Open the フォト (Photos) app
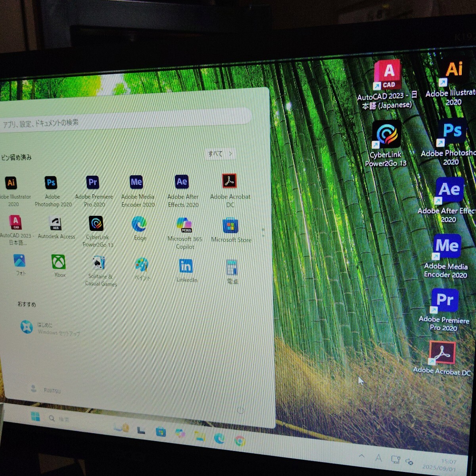 point(19,265)
